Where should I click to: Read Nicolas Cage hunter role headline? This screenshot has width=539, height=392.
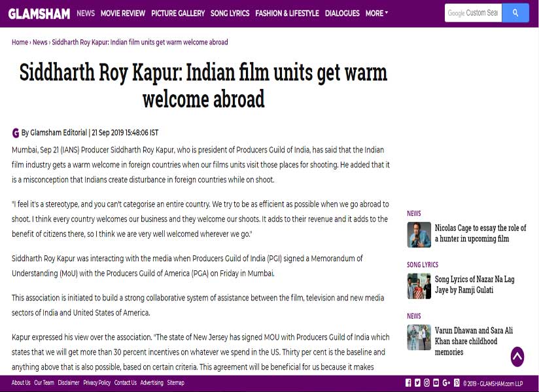tap(481, 233)
